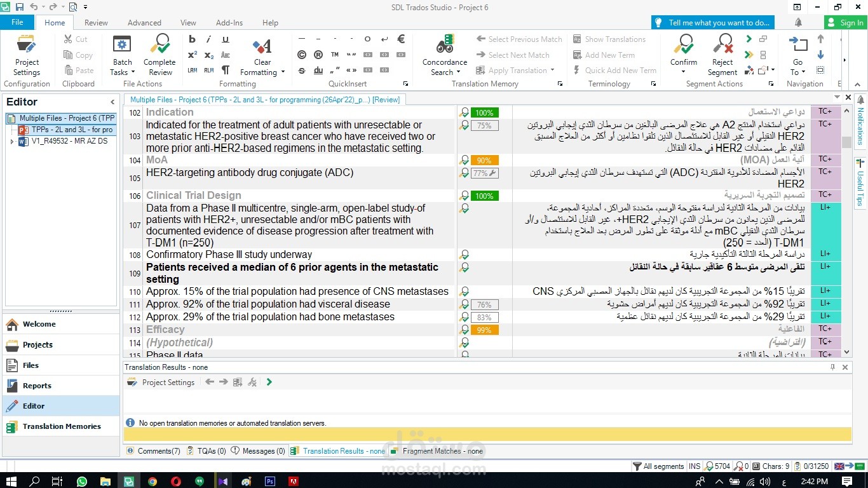Open the Reports view

coord(60,386)
